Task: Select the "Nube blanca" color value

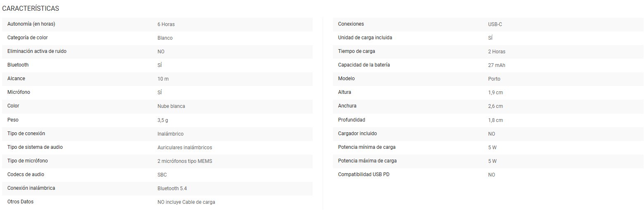Action: pos(171,106)
